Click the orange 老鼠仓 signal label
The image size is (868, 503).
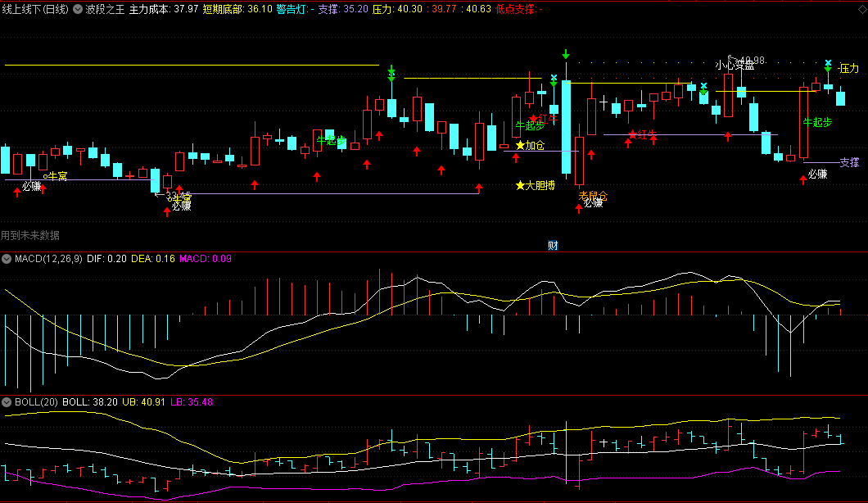592,196
